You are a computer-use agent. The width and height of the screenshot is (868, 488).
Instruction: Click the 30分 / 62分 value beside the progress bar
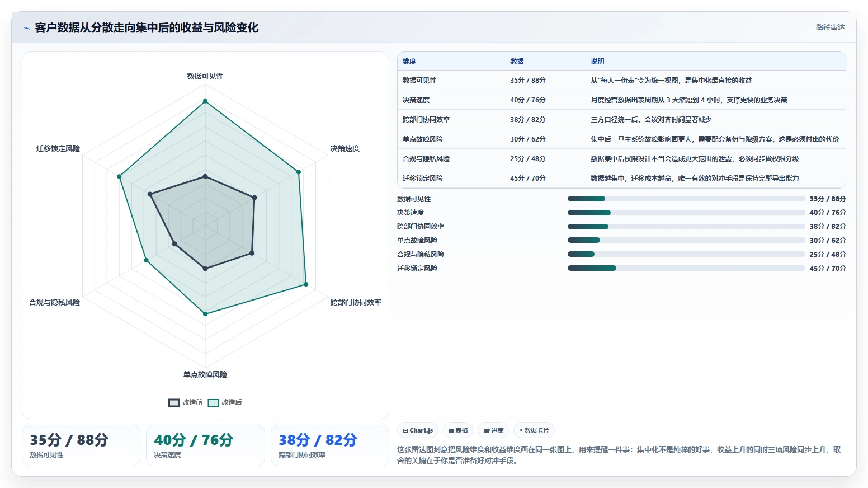click(x=828, y=241)
